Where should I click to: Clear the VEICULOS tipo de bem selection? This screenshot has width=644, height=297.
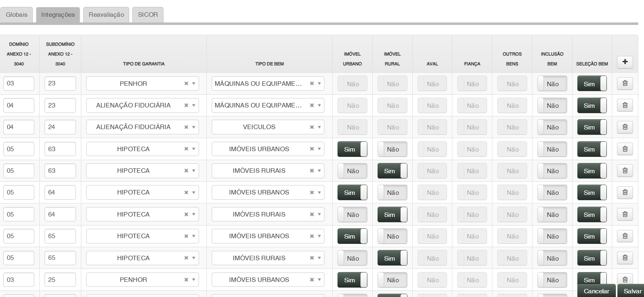point(312,127)
